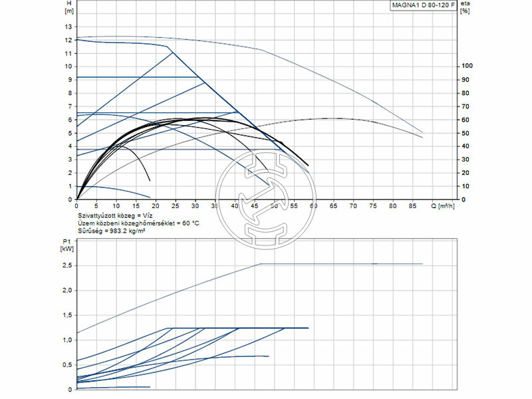Click the 9 tick on the H axis

tap(68, 80)
